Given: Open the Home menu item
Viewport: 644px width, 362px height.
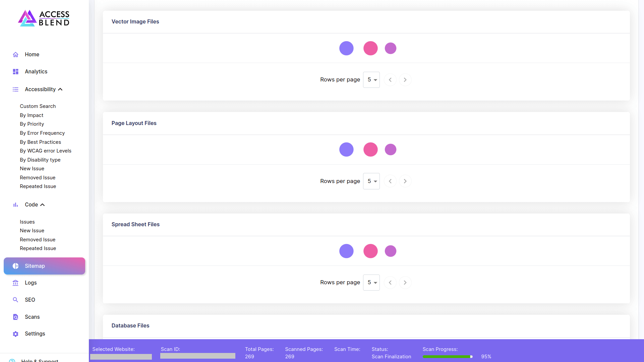Looking at the screenshot, I should click(32, 55).
